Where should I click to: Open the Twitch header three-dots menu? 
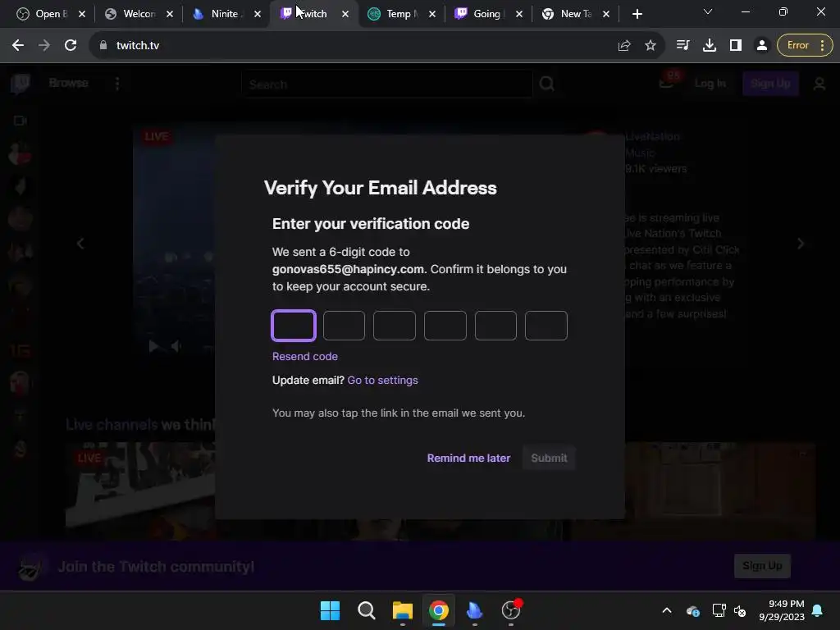point(117,83)
